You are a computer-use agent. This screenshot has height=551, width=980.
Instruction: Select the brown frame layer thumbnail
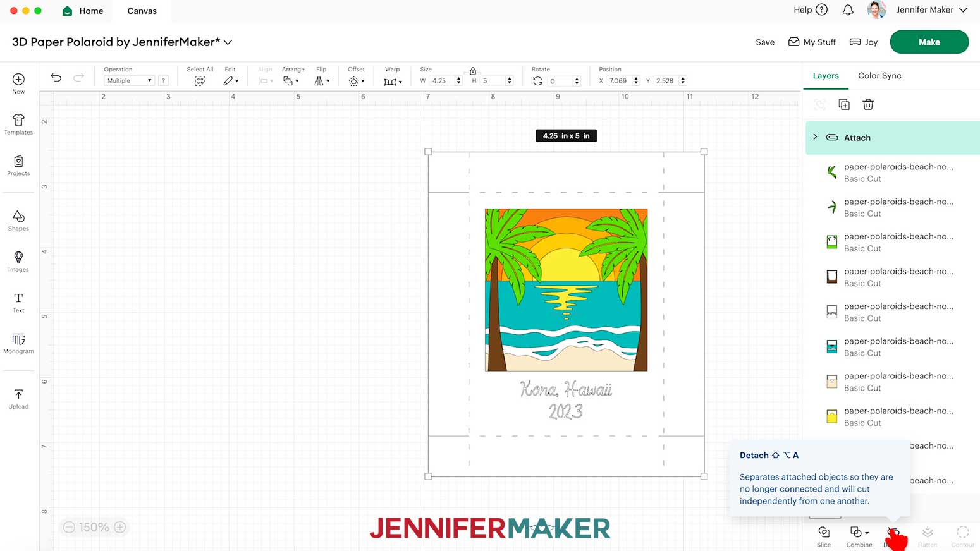point(832,277)
